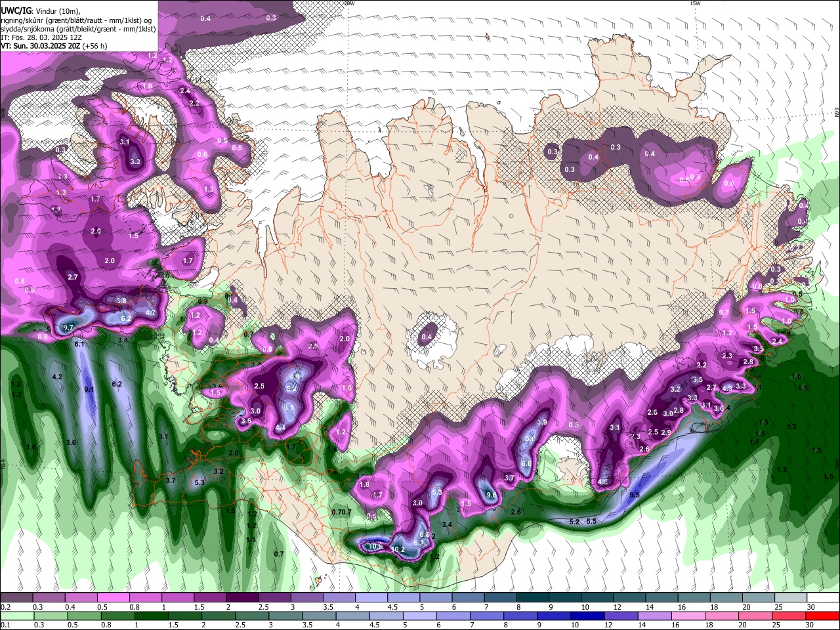Select the '4.4' precipitation value
This screenshot has height=630, width=840.
(280, 427)
